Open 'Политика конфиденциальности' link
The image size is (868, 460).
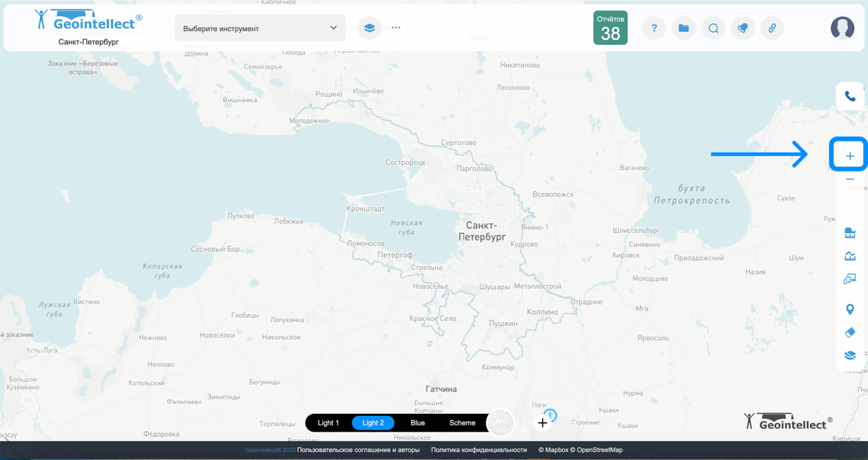coord(479,450)
